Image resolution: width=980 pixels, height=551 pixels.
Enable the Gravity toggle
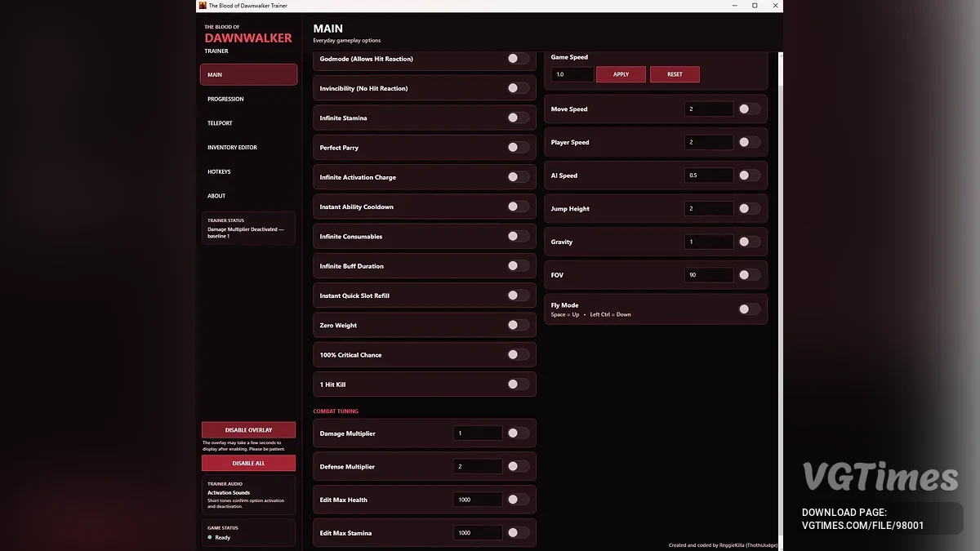pos(749,242)
